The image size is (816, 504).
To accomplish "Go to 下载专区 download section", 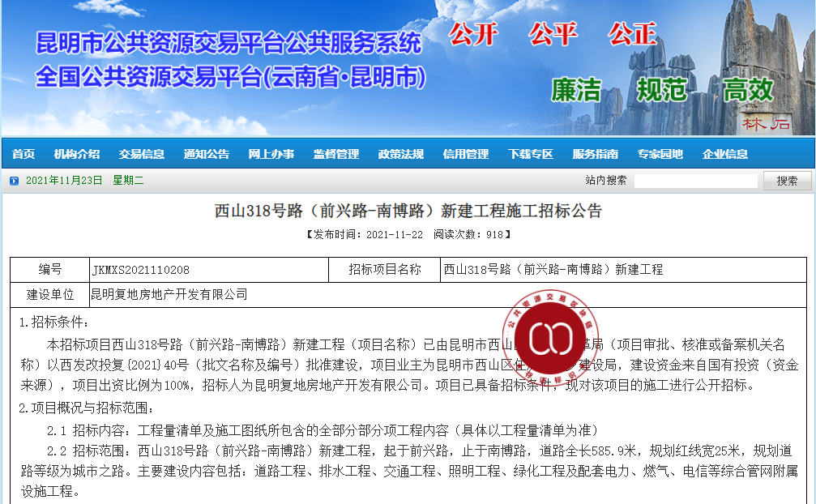I will 531,154.
